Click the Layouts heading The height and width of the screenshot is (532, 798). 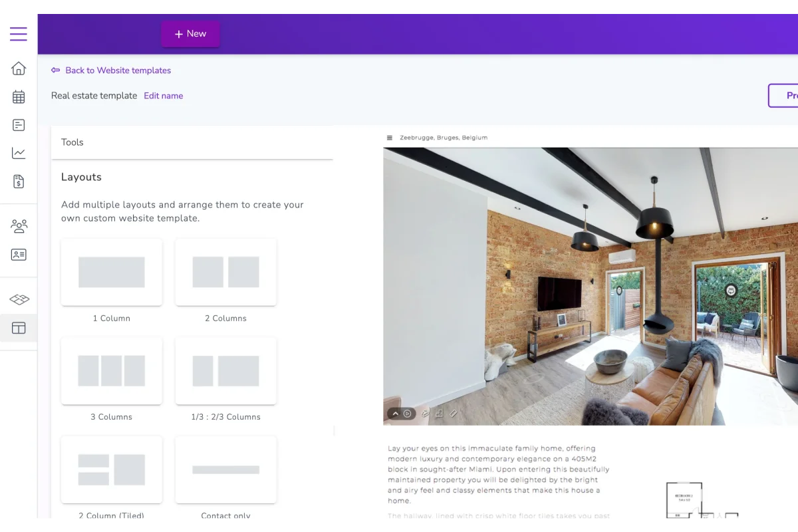[x=81, y=177]
